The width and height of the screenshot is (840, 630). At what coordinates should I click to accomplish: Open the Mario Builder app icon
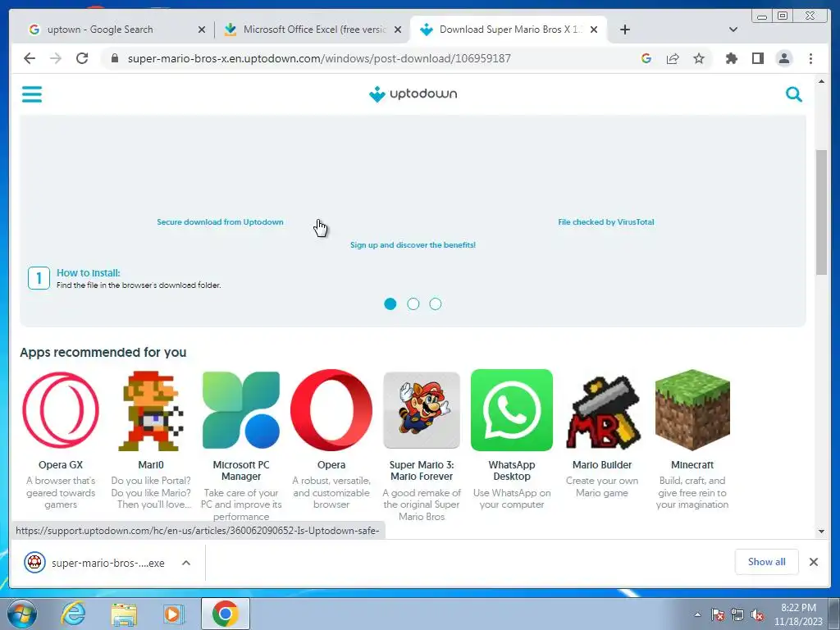point(602,412)
